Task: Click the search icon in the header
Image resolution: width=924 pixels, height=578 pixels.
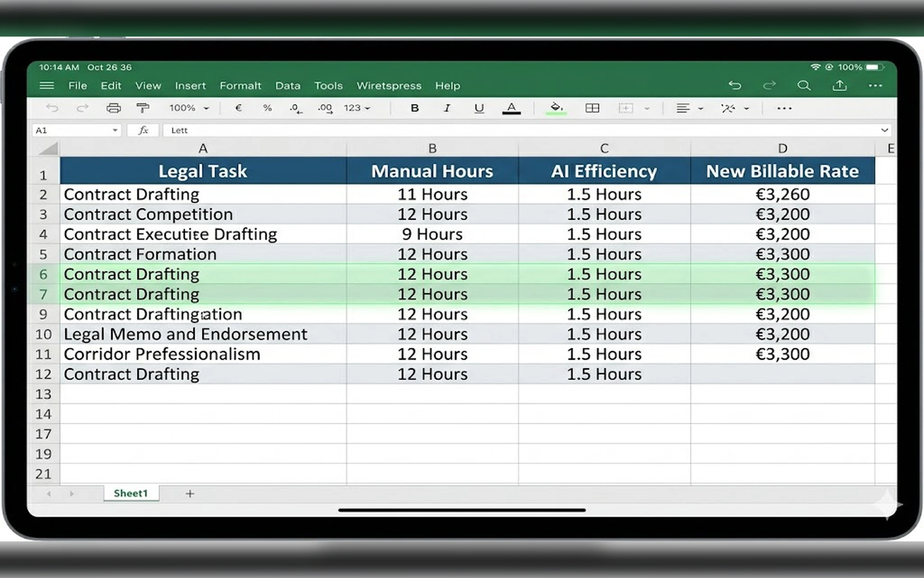Action: point(804,85)
